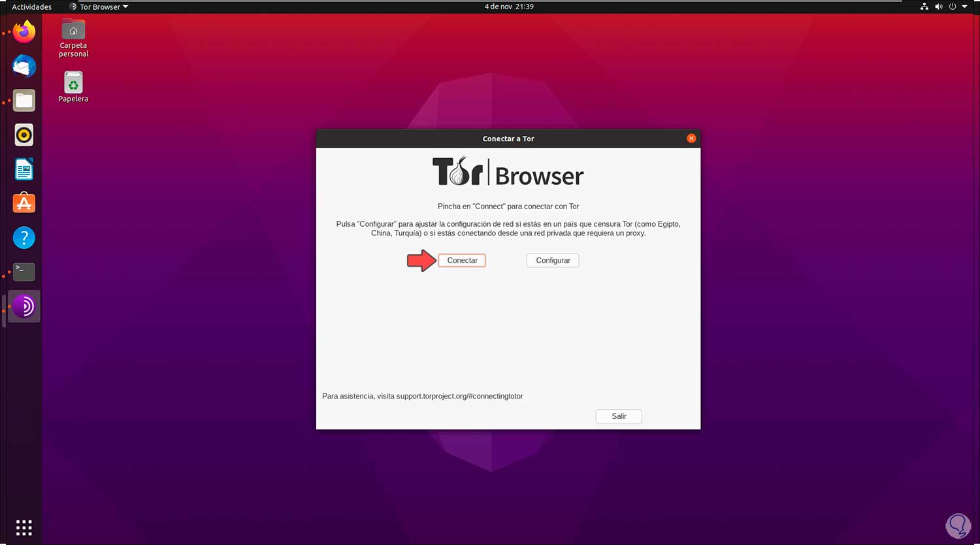Open the clock showing 4 de nov 21:39
This screenshot has width=980, height=545.
(509, 7)
